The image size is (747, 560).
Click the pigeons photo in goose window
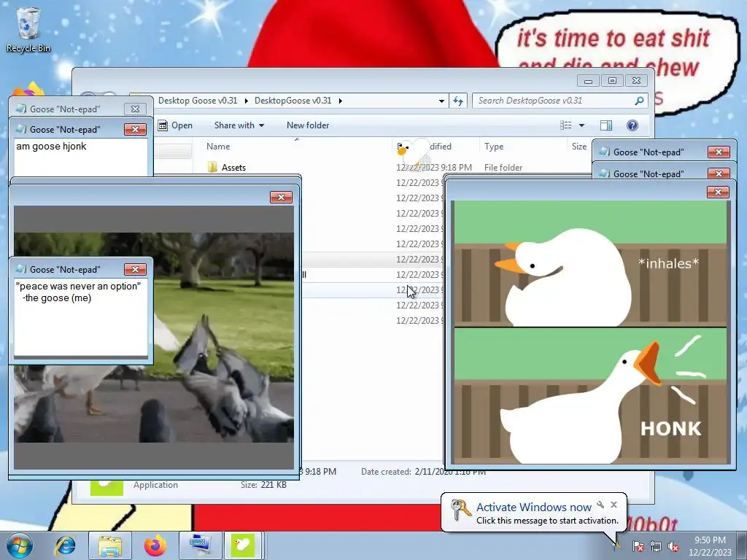coord(154,338)
